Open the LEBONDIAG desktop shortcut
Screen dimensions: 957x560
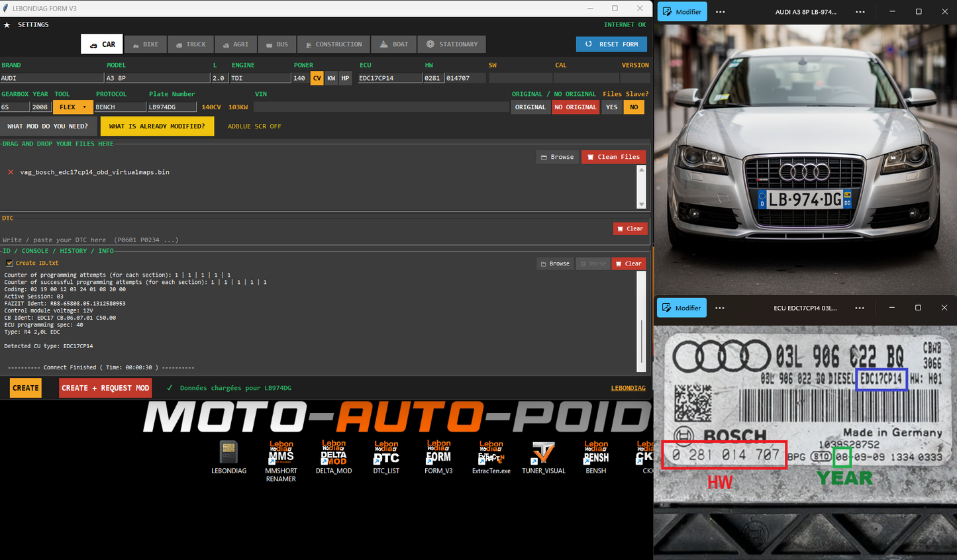click(x=228, y=457)
